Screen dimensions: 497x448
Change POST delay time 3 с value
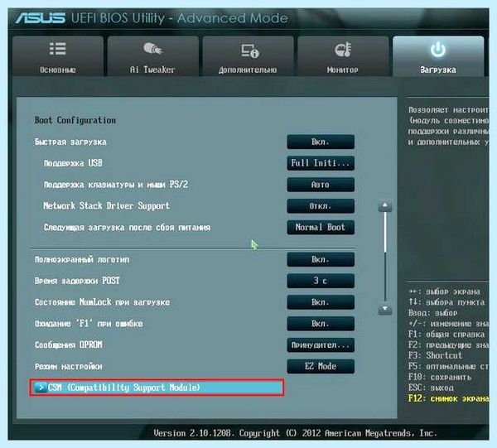click(x=321, y=281)
